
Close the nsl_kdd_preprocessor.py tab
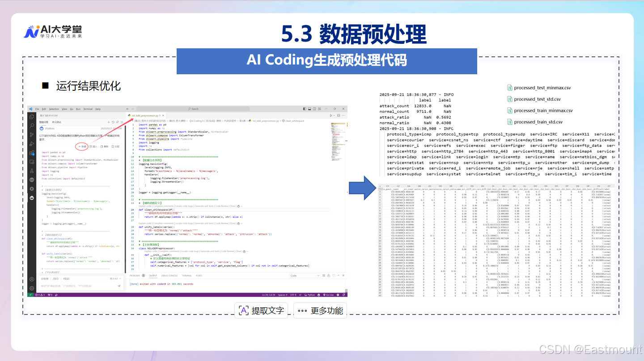(x=163, y=115)
